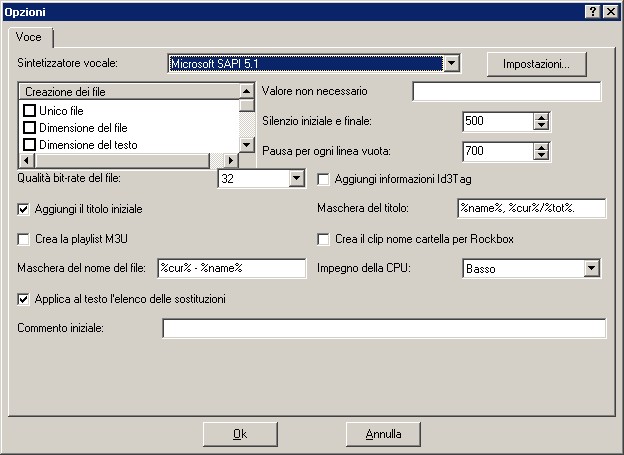Toggle Aggiungi informazioni Id3Tag checkbox
The height and width of the screenshot is (455, 624).
(324, 179)
